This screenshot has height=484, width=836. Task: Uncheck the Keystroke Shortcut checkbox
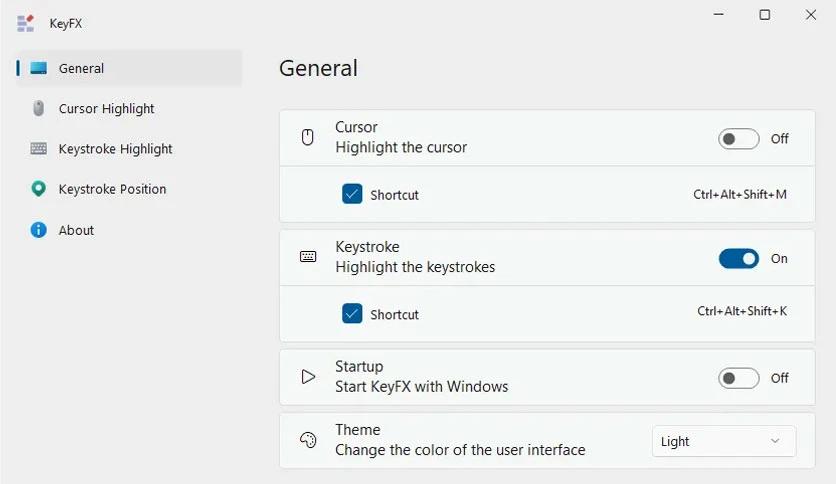click(352, 313)
